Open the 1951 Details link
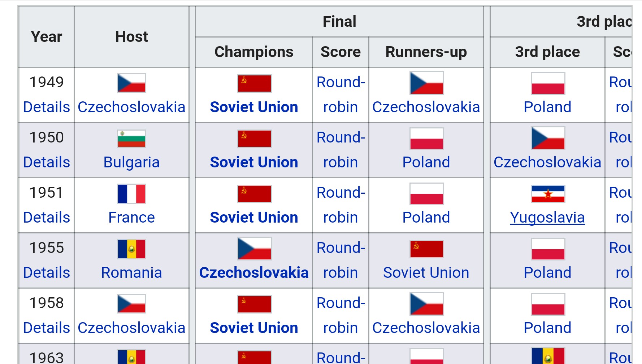 coord(47,218)
